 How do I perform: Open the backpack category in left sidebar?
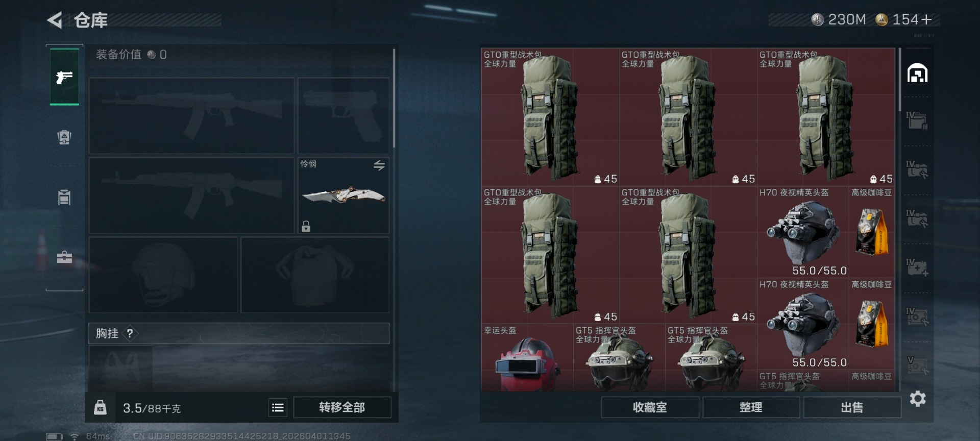pos(64,137)
